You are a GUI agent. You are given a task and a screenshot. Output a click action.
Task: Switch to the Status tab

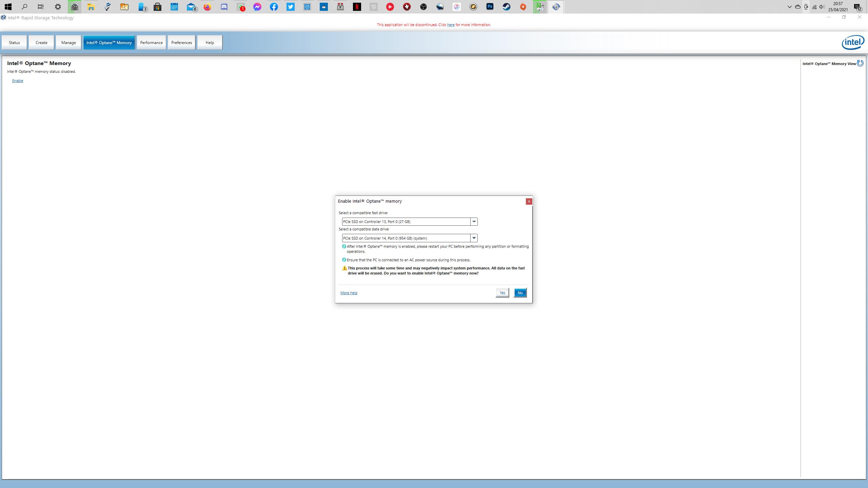tap(14, 42)
